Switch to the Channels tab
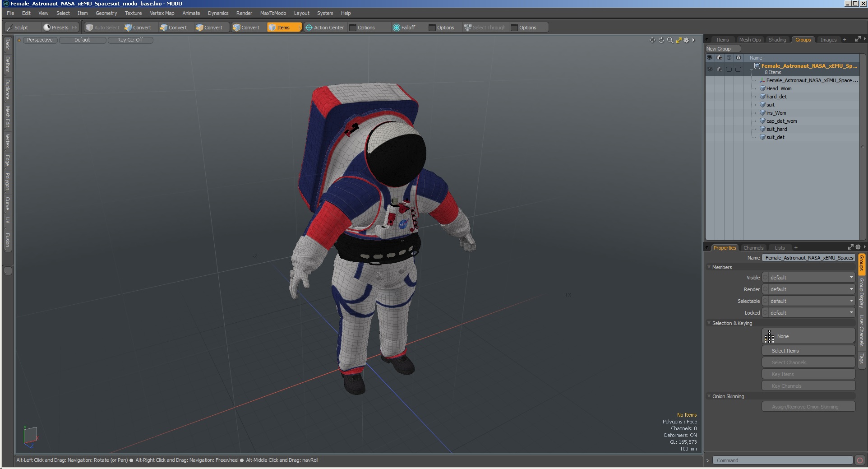The width and height of the screenshot is (868, 469). [753, 248]
